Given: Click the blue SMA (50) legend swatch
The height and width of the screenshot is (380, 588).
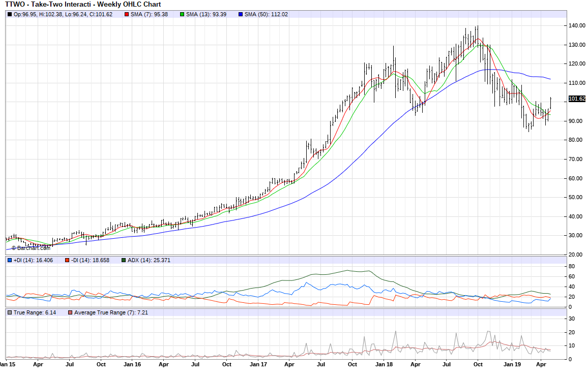Looking at the screenshot, I should tap(241, 15).
